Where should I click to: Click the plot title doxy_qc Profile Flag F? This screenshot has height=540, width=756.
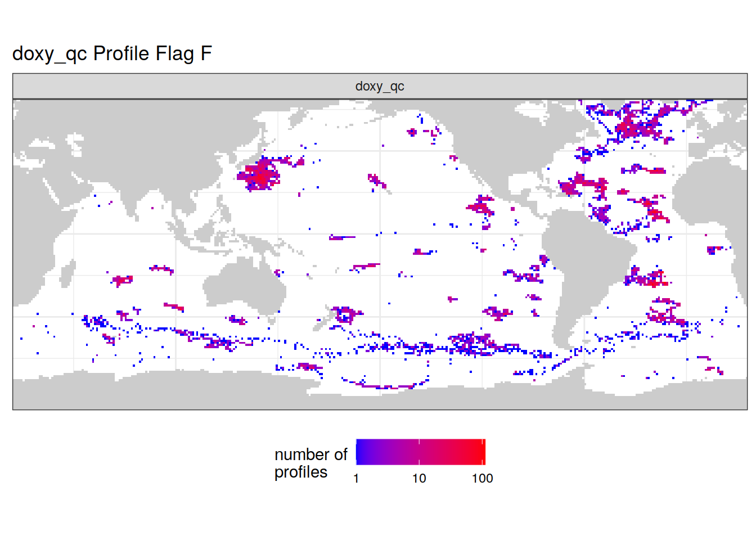(x=112, y=53)
